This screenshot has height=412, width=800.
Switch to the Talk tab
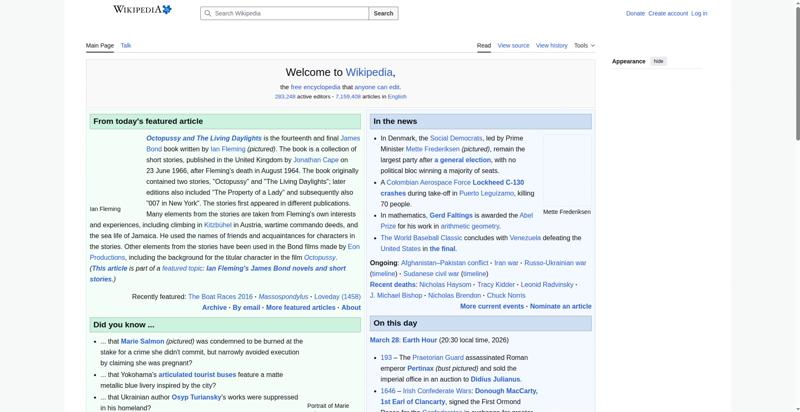[x=126, y=45]
